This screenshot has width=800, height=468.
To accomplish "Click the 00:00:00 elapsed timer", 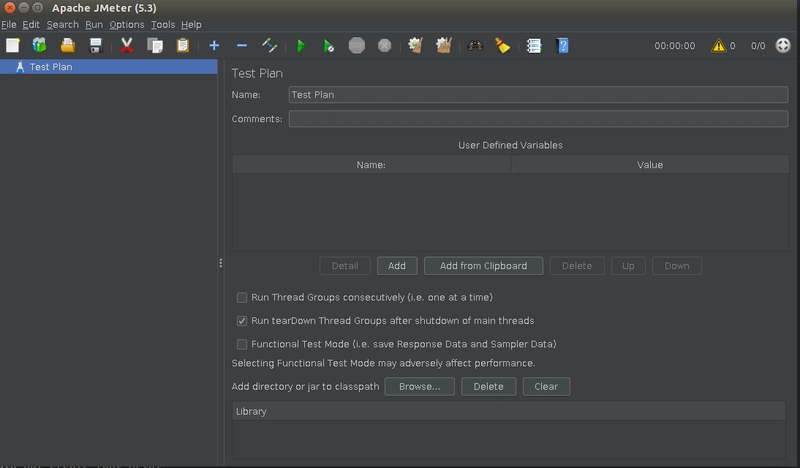I will tap(674, 46).
